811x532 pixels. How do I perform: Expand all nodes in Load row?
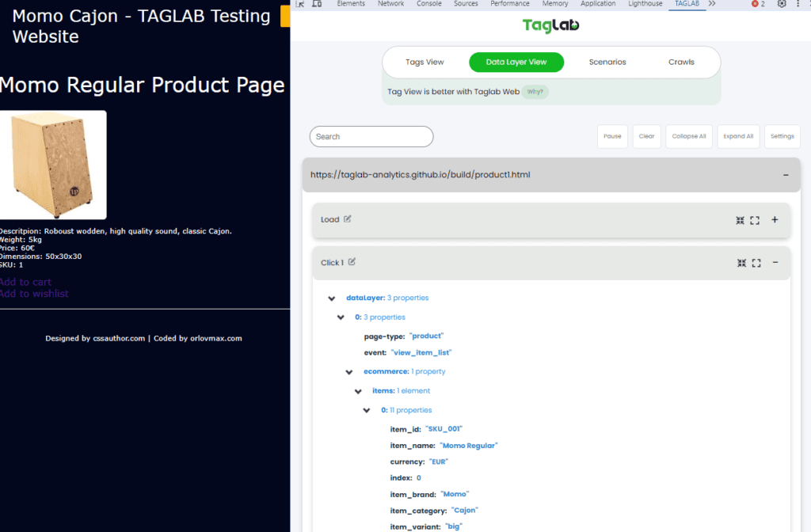click(x=755, y=220)
